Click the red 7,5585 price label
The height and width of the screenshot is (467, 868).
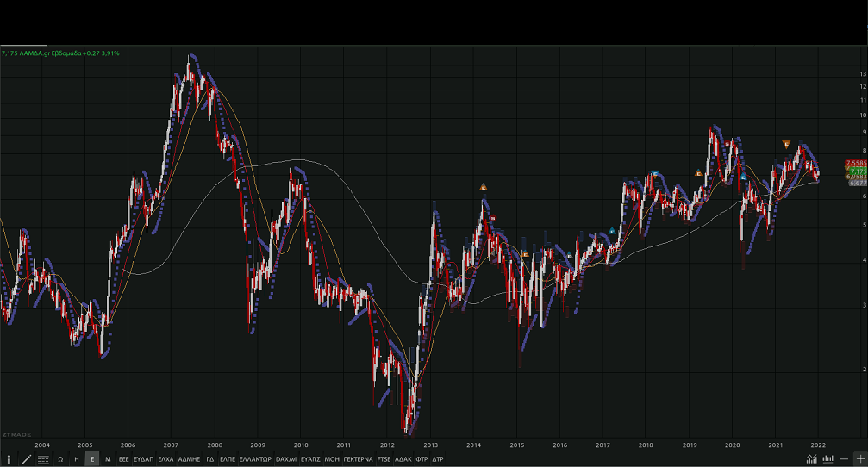[x=856, y=163]
